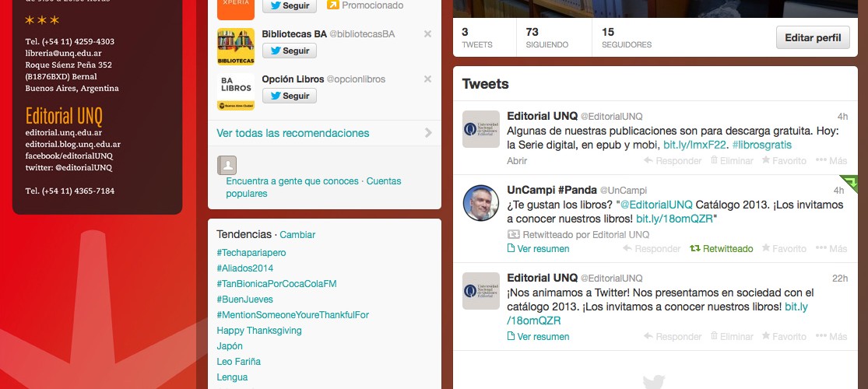Open bit.ly/ImxF22 link
Viewport: 868px width, 389px height.
tap(694, 145)
